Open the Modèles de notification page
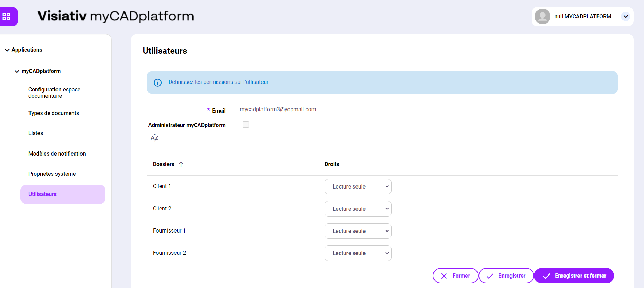 tap(57, 154)
